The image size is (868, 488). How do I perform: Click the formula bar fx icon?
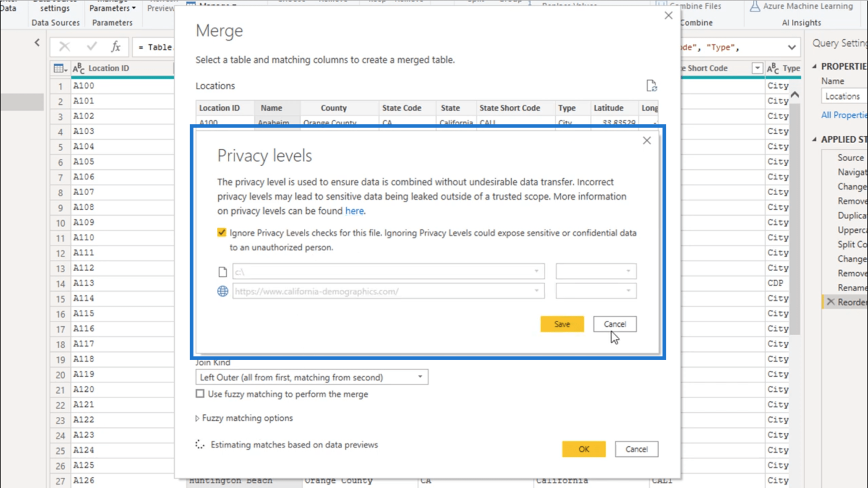point(116,47)
